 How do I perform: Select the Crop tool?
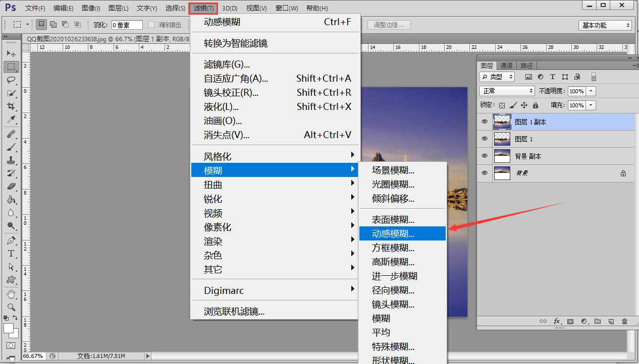[x=11, y=106]
